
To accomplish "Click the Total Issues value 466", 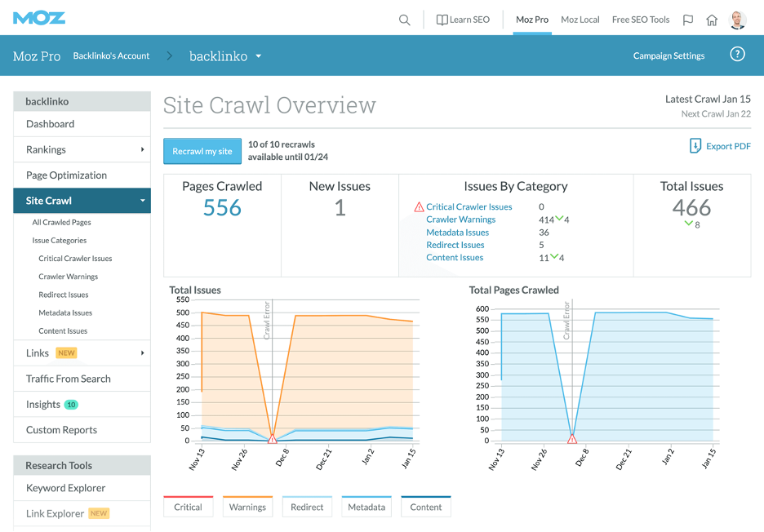I will [x=692, y=207].
